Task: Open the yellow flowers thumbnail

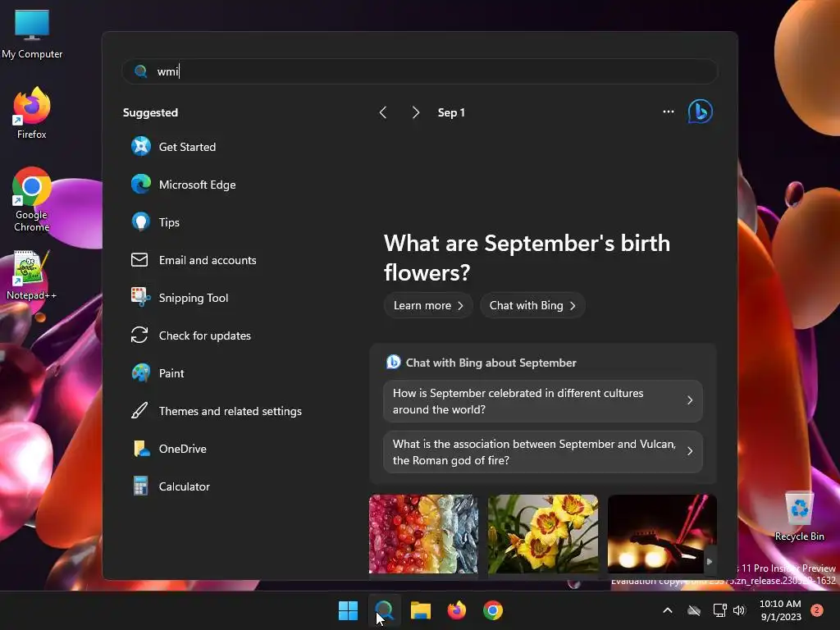Action: (x=543, y=533)
